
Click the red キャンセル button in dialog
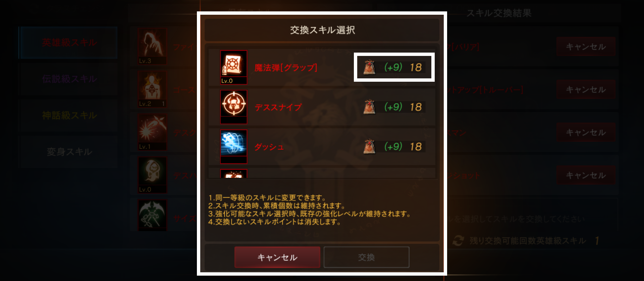coord(277,257)
